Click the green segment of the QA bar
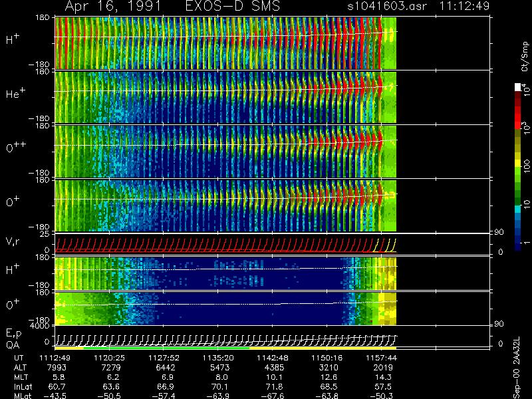 tap(166, 348)
